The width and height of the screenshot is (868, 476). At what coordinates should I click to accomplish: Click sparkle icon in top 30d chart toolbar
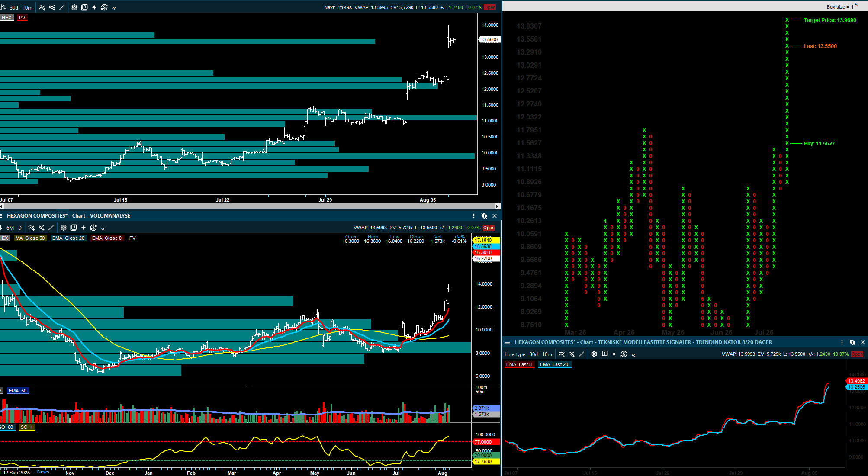coord(94,7)
